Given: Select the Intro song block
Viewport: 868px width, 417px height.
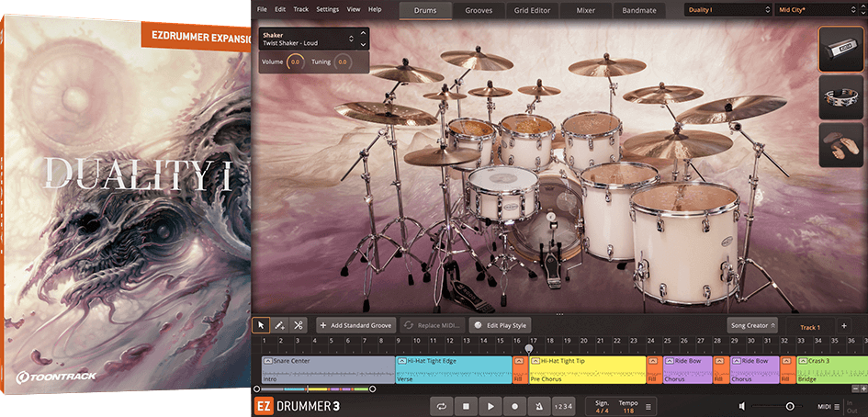Looking at the screenshot, I should tap(328, 370).
